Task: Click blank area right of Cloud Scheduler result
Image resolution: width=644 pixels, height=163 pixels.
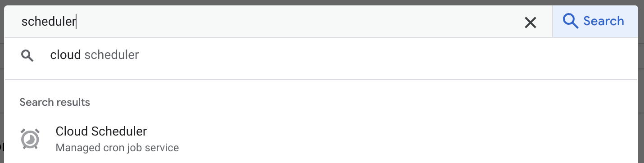Action: point(405,139)
